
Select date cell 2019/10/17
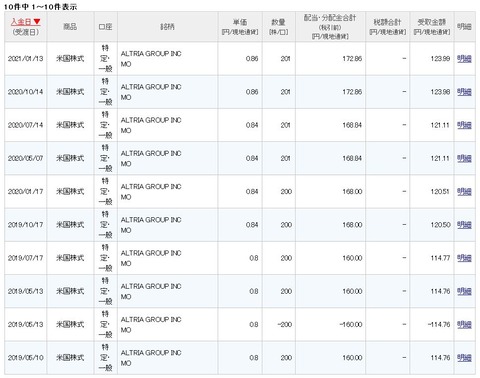pos(26,225)
